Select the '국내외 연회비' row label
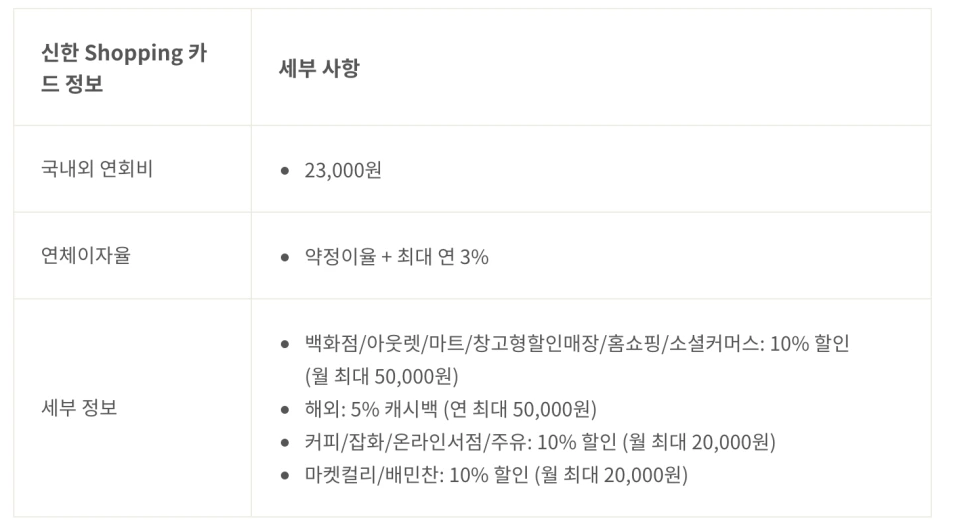This screenshot has width=966, height=532. [97, 169]
